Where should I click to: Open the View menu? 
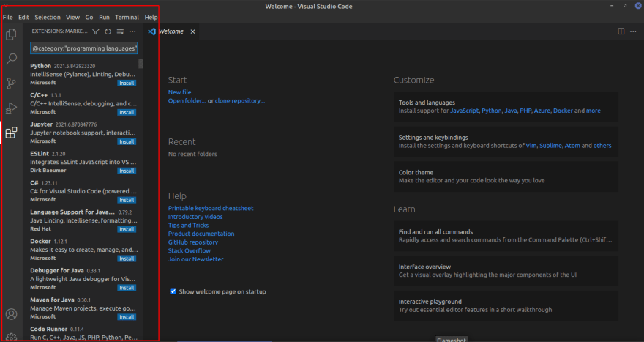[72, 18]
